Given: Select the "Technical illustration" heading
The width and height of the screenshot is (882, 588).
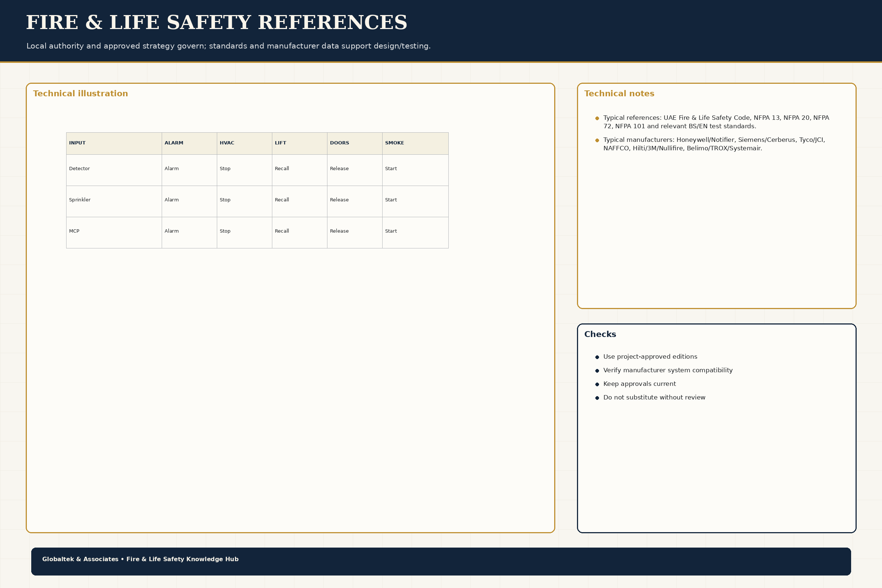Looking at the screenshot, I should [80, 94].
